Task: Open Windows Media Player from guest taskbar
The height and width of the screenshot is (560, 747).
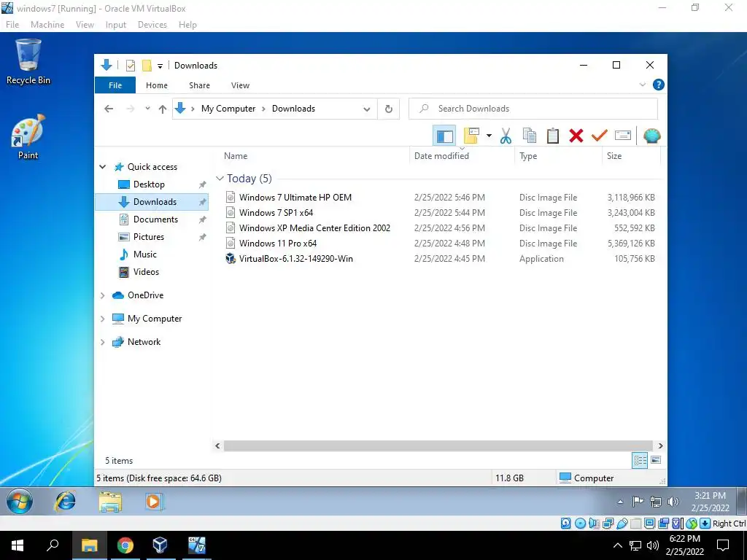Action: point(153,502)
